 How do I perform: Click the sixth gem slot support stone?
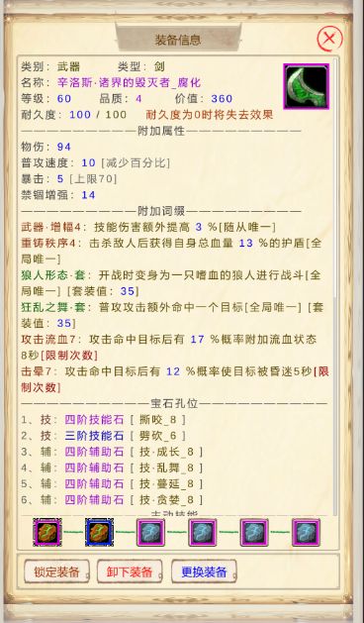point(306,533)
